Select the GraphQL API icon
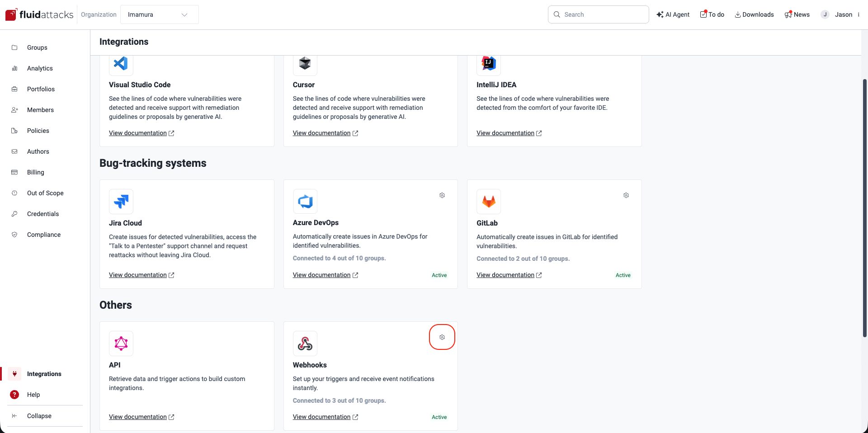The image size is (868, 433). [x=120, y=344]
